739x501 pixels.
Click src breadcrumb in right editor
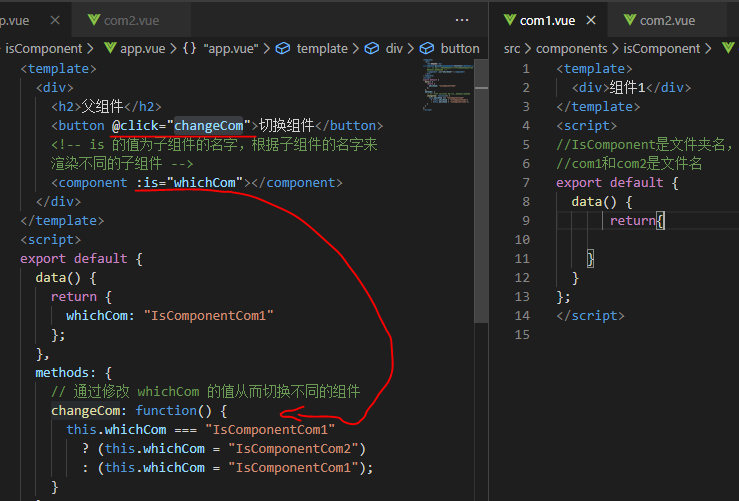(512, 49)
